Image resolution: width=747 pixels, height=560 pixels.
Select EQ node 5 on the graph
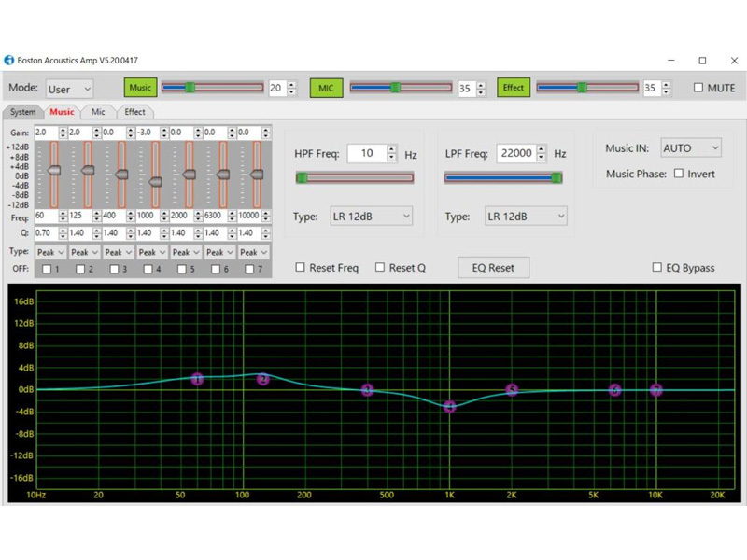click(x=512, y=390)
